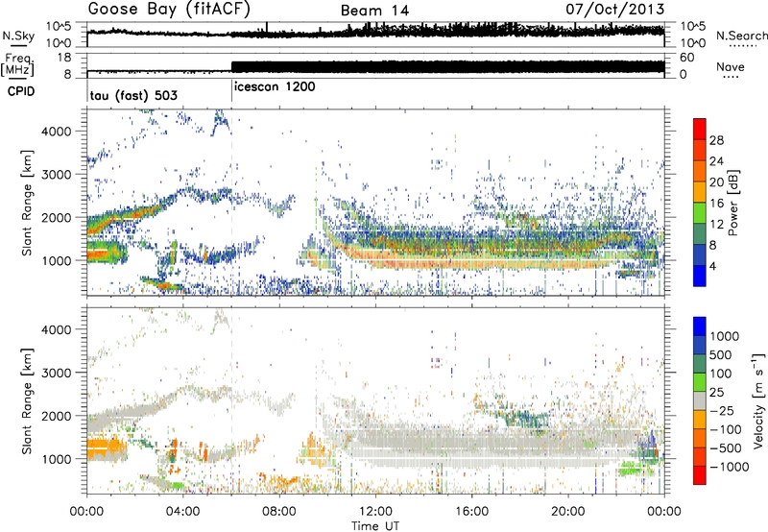The image size is (768, 532).
Task: Click the '28' tick on the power scale
Action: (716, 140)
